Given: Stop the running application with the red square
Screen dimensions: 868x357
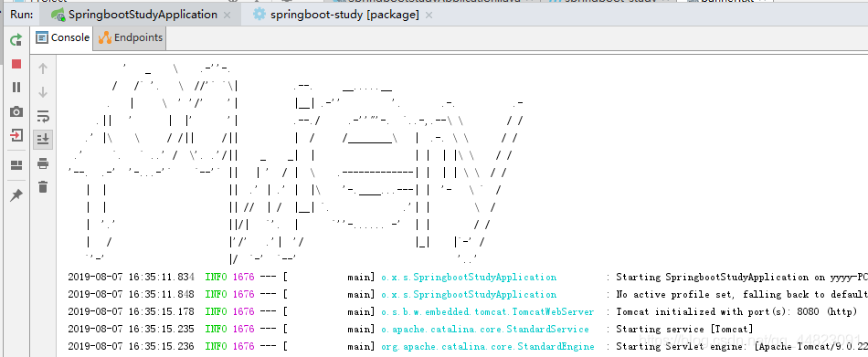Looking at the screenshot, I should coord(16,64).
